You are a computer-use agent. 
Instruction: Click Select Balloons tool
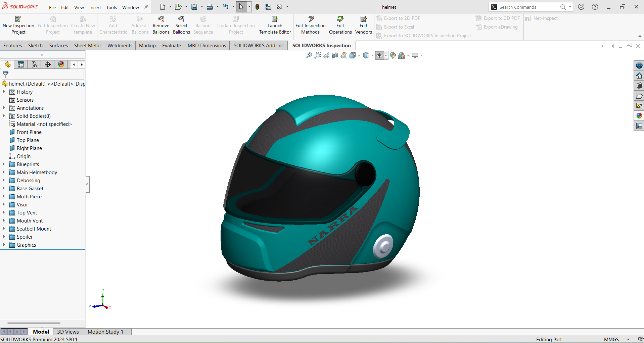pos(181,25)
